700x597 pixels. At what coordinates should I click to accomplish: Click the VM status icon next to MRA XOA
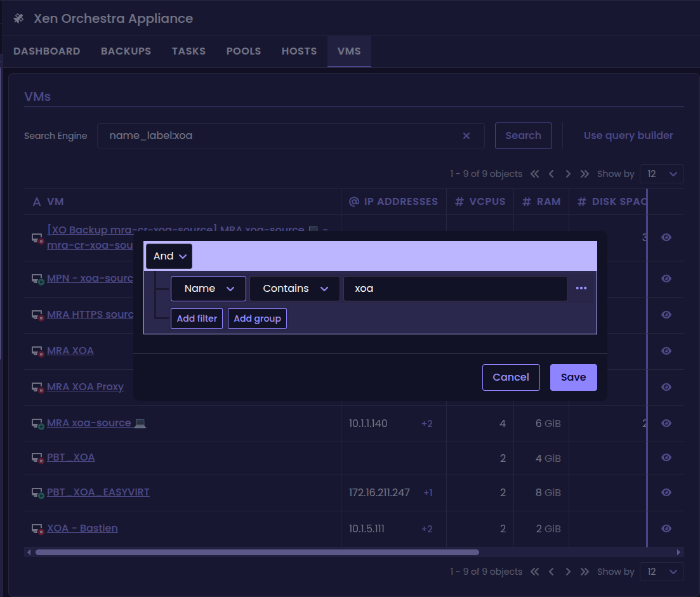[37, 351]
